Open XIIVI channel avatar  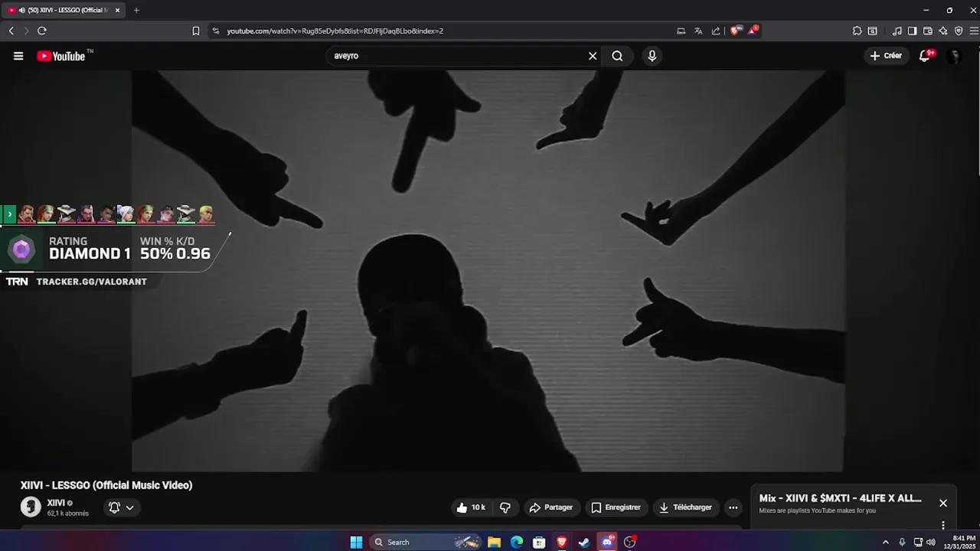(x=31, y=507)
